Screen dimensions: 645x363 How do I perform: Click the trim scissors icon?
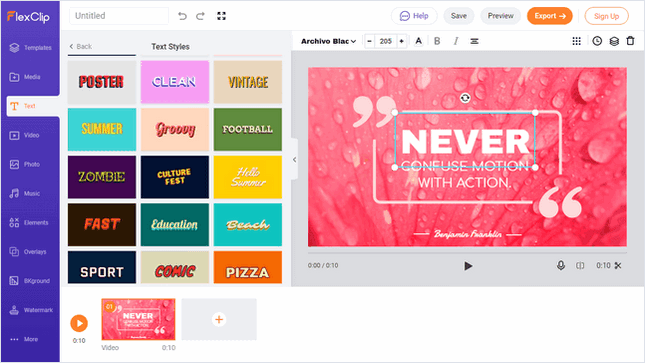[618, 265]
